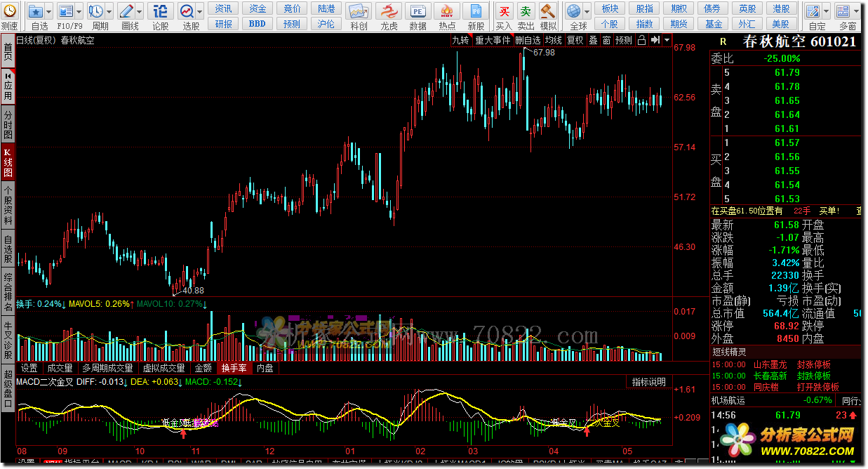Open the 龙虎 dragon-tiger list icon

[388, 11]
